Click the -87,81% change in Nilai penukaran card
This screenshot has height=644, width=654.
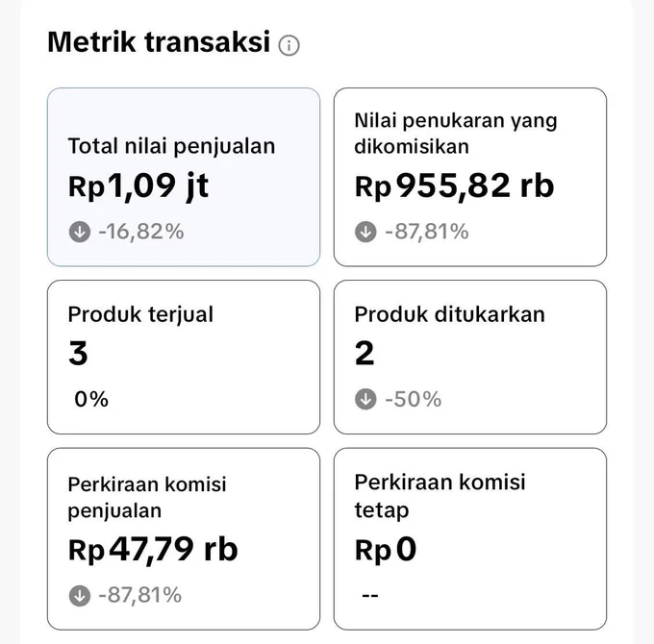[x=427, y=232]
